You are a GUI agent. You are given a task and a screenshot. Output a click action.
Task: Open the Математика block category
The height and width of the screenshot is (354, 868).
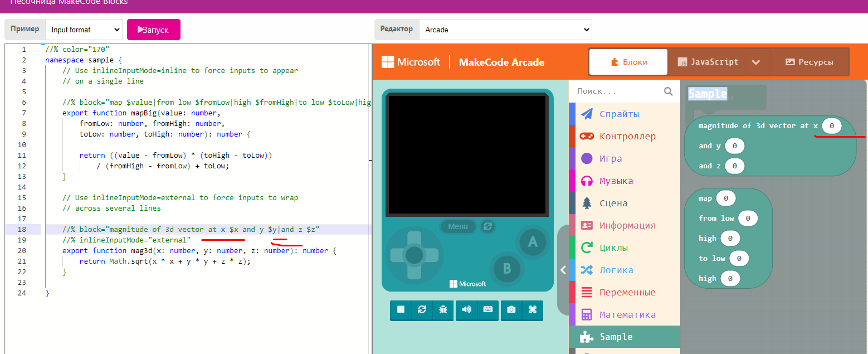coord(625,314)
